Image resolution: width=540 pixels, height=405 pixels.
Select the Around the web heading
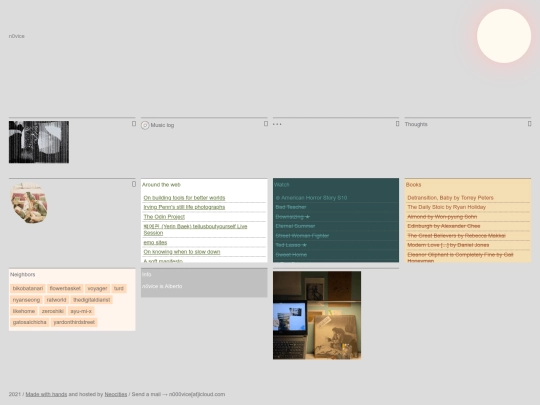[161, 185]
